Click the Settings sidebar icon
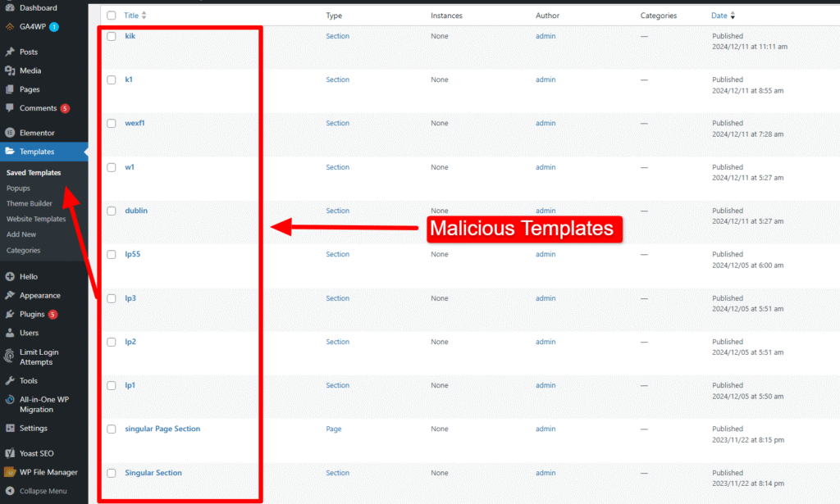The image size is (840, 504). point(10,429)
